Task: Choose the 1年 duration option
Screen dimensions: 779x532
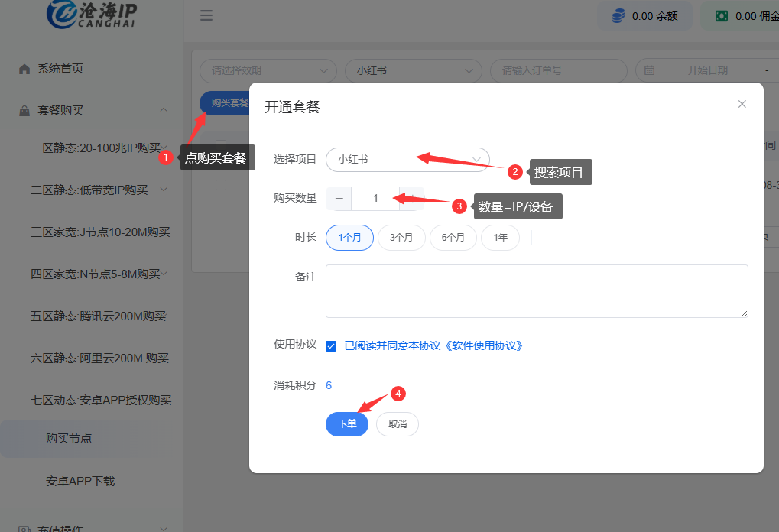Action: tap(500, 238)
